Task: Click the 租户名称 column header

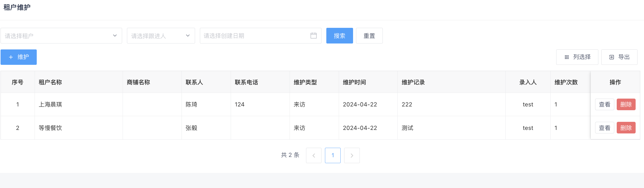Action: coord(50,82)
